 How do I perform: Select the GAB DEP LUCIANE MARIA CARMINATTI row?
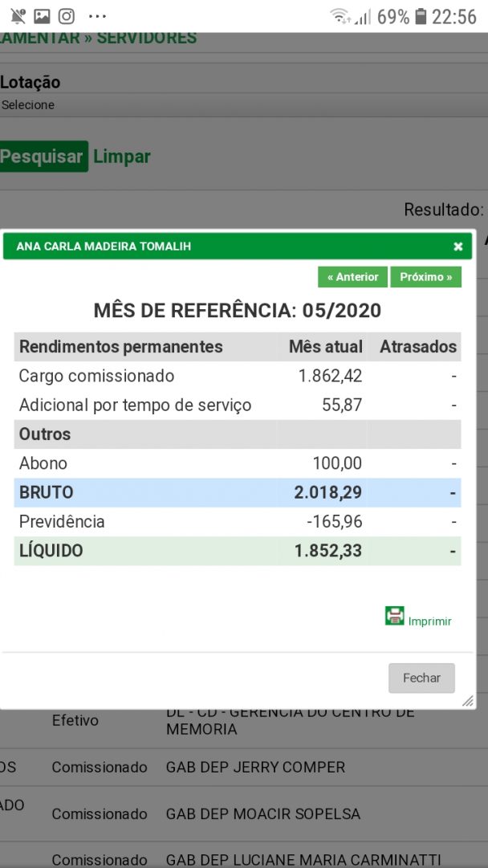coord(303,860)
